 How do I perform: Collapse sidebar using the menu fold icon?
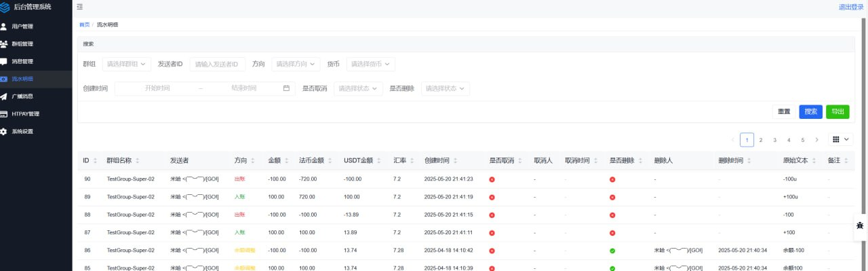pyautogui.click(x=79, y=7)
